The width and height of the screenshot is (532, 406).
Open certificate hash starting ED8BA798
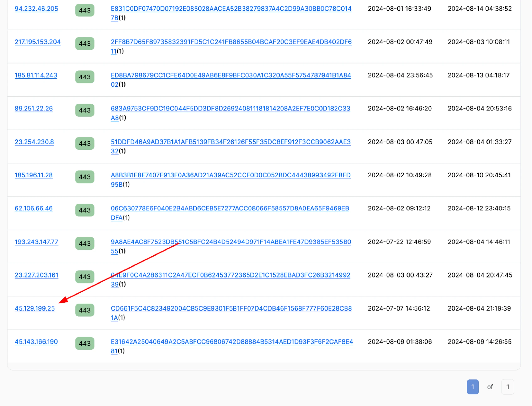[231, 80]
